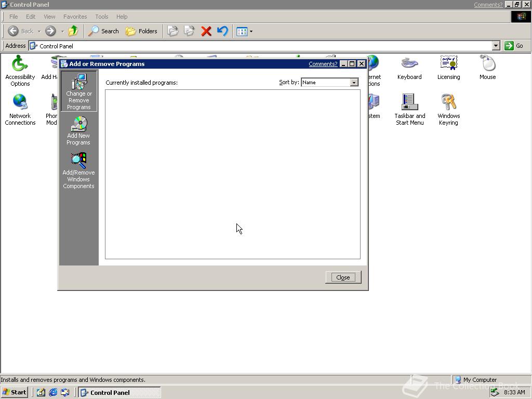Click the blue Undo toolbar icon
Image resolution: width=532 pixels, height=399 pixels.
[x=222, y=31]
